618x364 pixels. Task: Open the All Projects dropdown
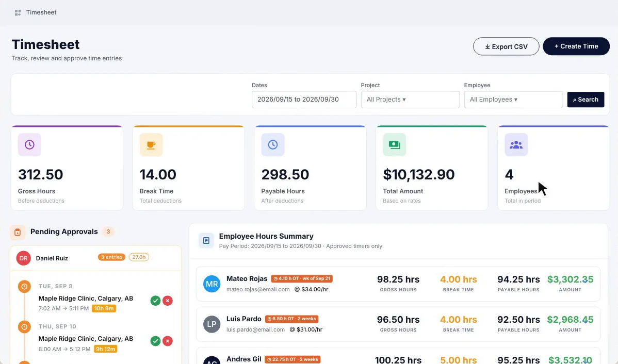pos(410,100)
